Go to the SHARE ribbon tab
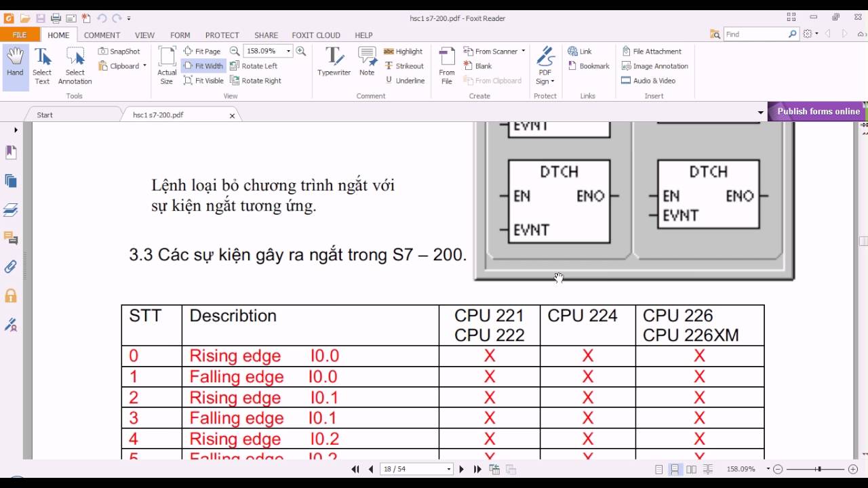868x488 pixels. tap(266, 35)
